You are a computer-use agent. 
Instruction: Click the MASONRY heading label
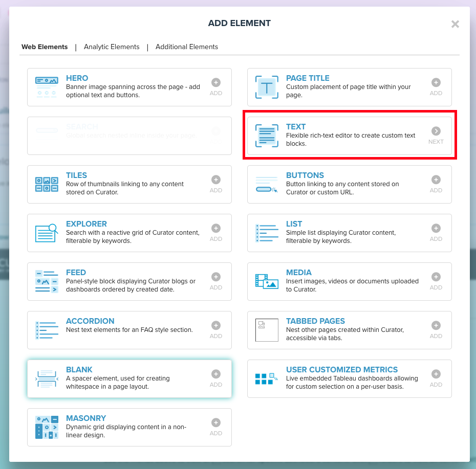click(x=86, y=418)
